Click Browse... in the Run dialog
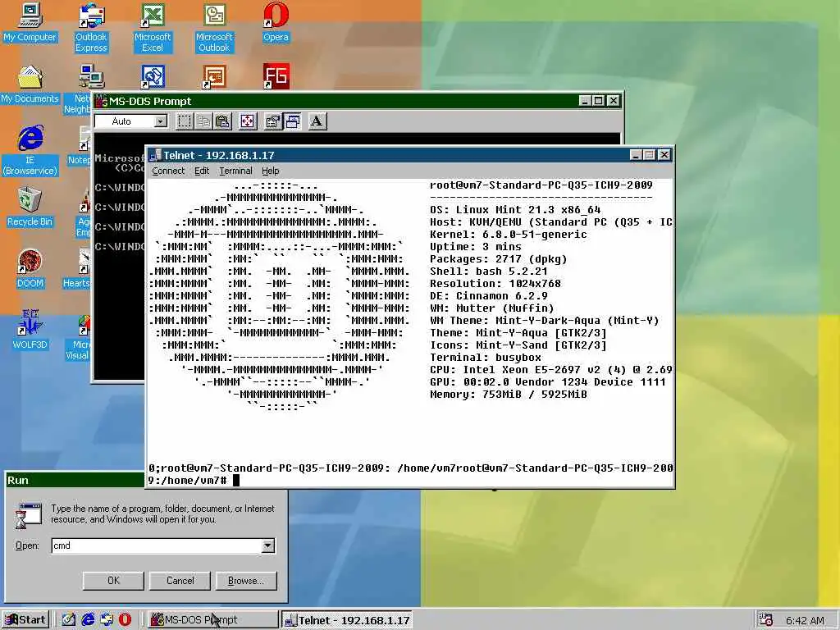 (x=246, y=581)
